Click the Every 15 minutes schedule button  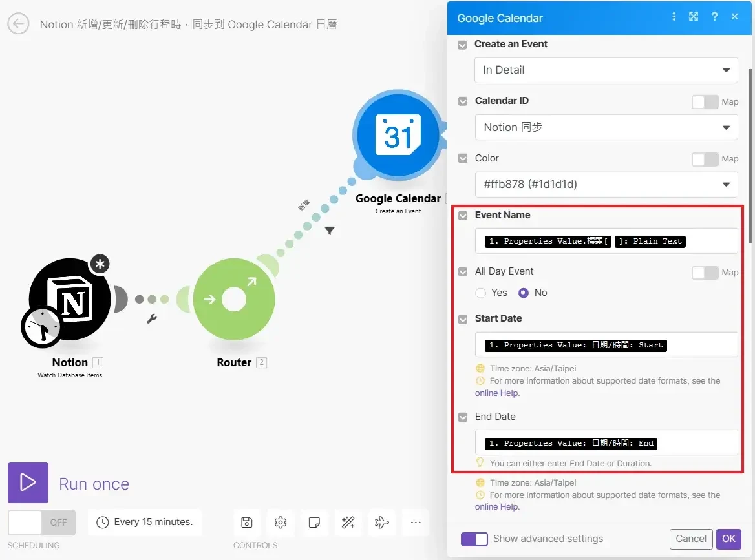tap(145, 523)
